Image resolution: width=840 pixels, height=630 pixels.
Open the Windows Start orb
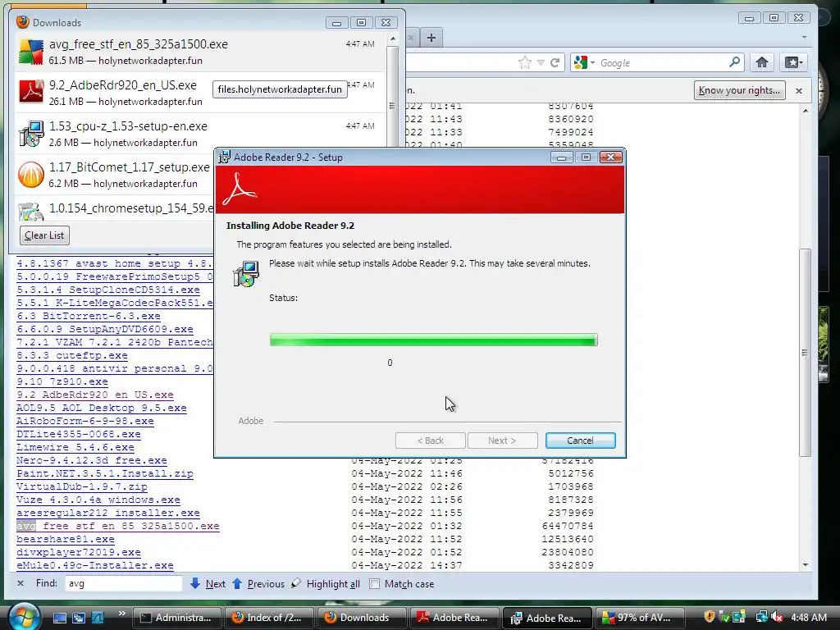tap(24, 617)
